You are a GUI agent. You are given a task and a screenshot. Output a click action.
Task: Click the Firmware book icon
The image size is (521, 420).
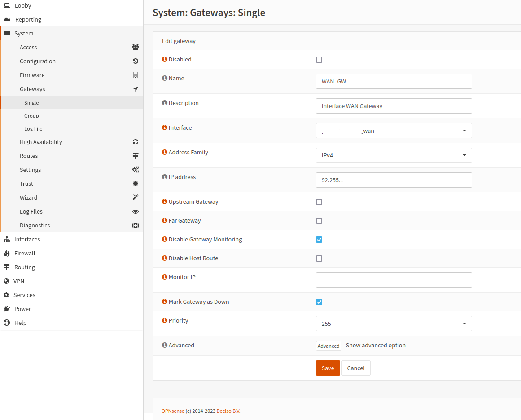tap(136, 75)
